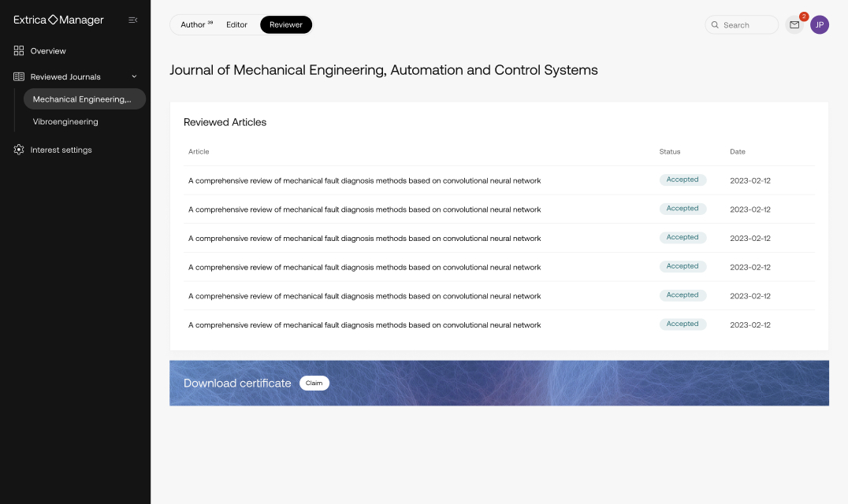Focus the Search input field
Image resolution: width=848 pixels, height=504 pixels.
742,25
